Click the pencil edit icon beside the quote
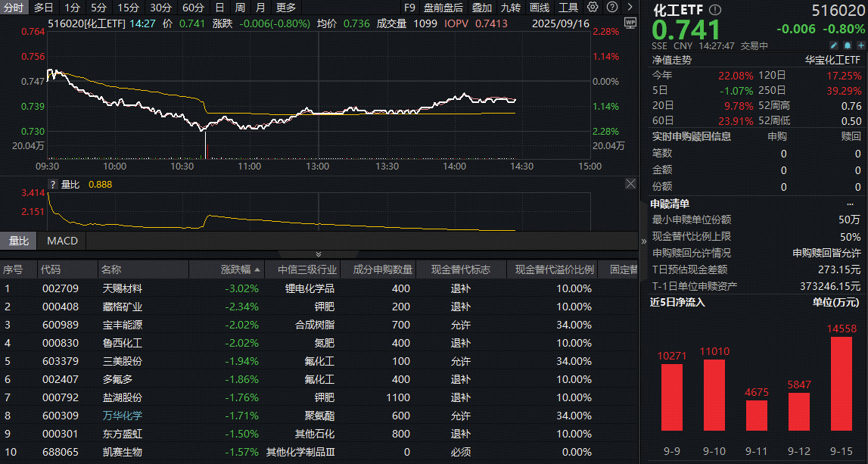868x464 pixels. tap(834, 45)
